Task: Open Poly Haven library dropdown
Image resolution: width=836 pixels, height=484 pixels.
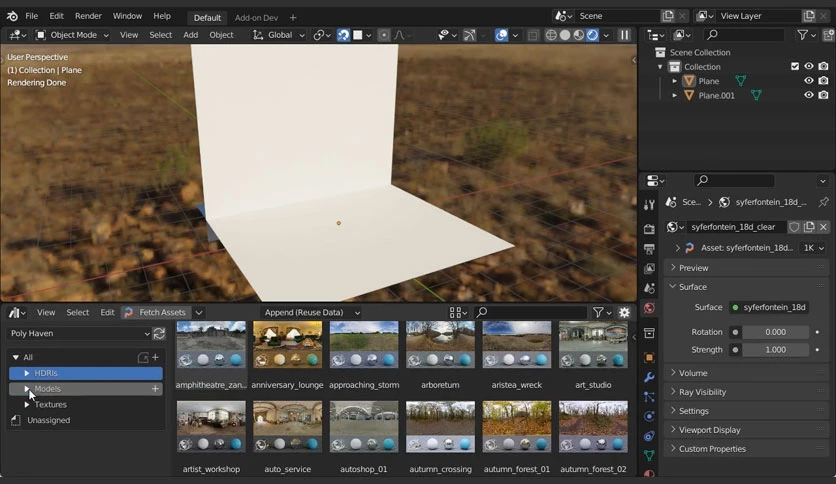Action: click(79, 334)
